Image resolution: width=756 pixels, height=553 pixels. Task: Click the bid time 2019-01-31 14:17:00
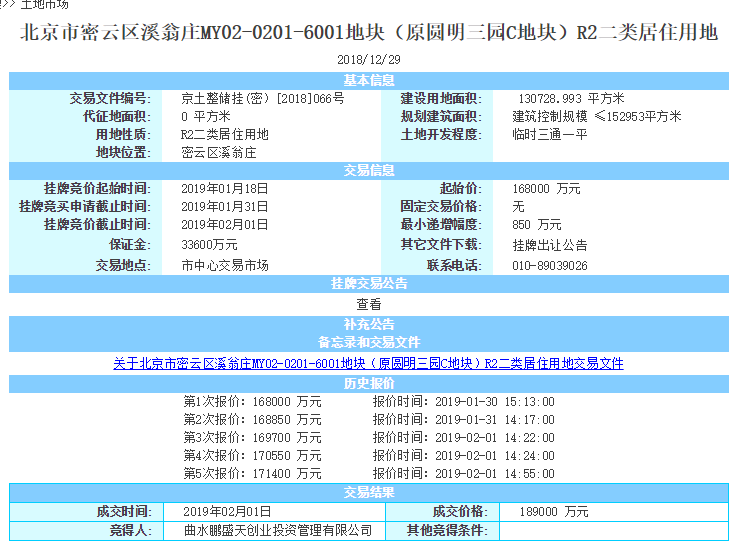(x=495, y=420)
